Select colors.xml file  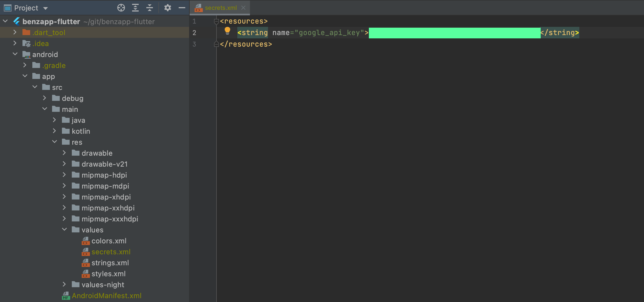click(109, 241)
